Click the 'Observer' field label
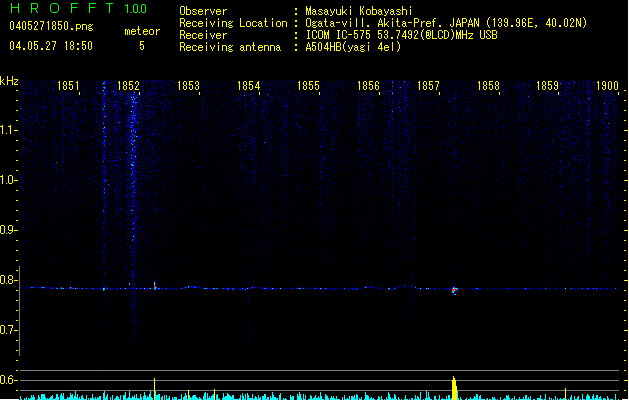The width and height of the screenshot is (629, 400). pos(203,11)
